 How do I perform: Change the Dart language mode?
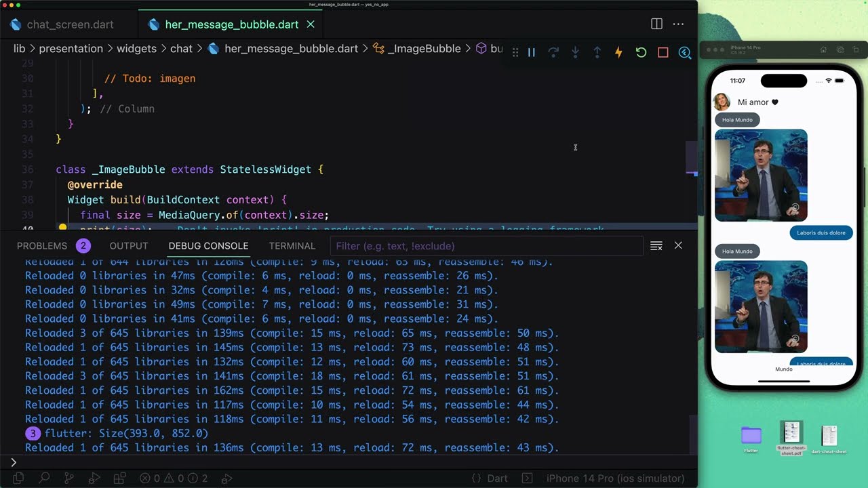click(x=497, y=479)
